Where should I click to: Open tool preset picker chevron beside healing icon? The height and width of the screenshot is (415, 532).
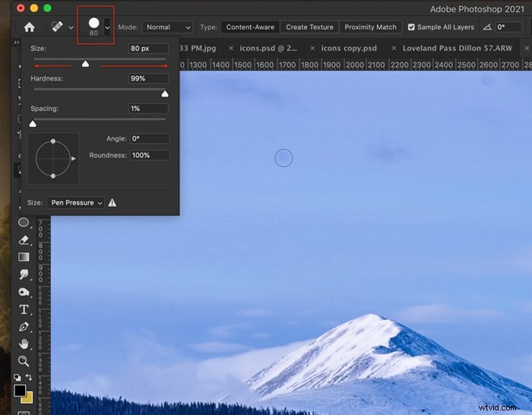click(x=71, y=27)
